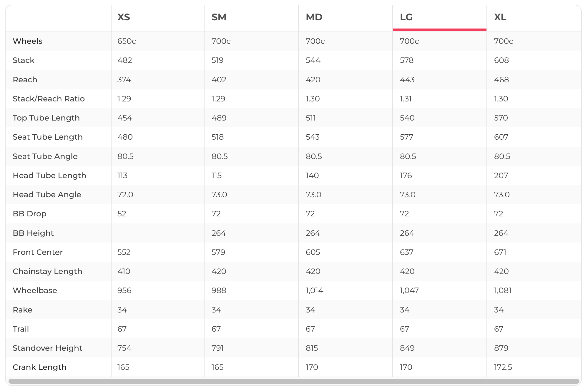The width and height of the screenshot is (588, 391).
Task: Click the Standover Height row label
Action: [47, 348]
